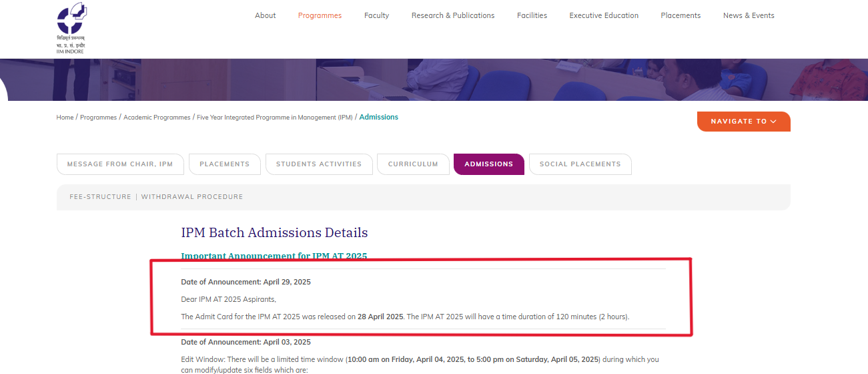This screenshot has width=868, height=374.
Task: Open Executive Education menu item
Action: pos(603,15)
